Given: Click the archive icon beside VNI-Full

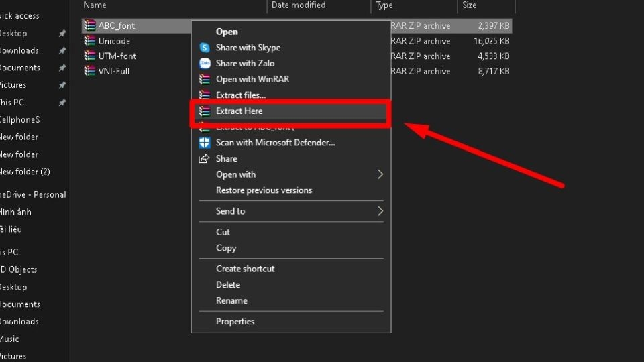Looking at the screenshot, I should coord(89,71).
